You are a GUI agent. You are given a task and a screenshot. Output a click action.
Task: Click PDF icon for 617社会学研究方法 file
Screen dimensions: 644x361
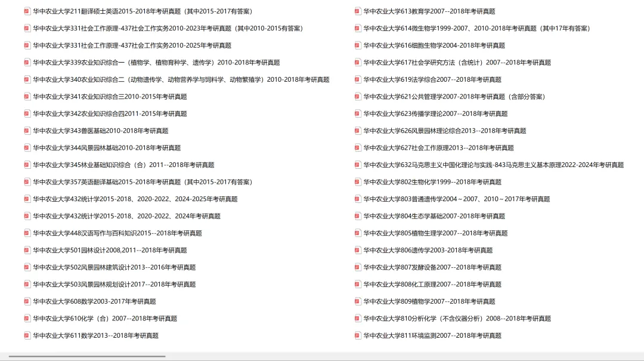[357, 63]
